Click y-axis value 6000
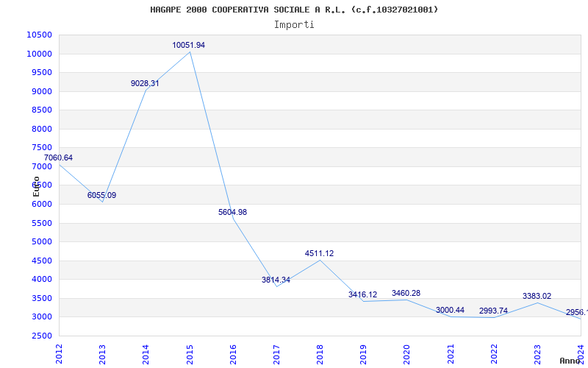Screen dimensions: 588x368 [x=41, y=205]
